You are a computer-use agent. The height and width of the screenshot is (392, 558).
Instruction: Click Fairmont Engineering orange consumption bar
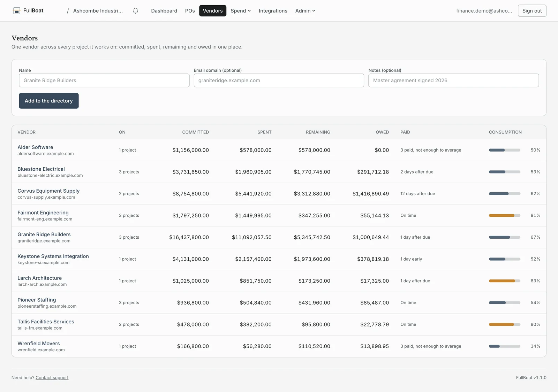coord(505,216)
